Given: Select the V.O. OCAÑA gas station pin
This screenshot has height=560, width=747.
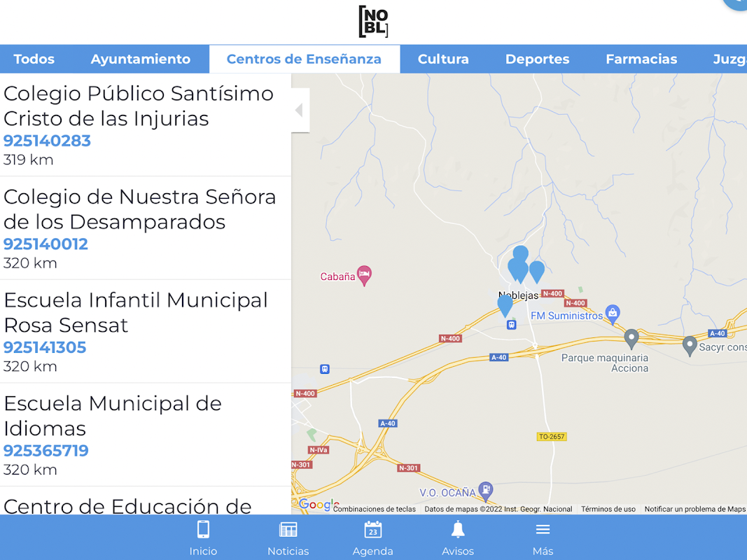Looking at the screenshot, I should pos(485,491).
